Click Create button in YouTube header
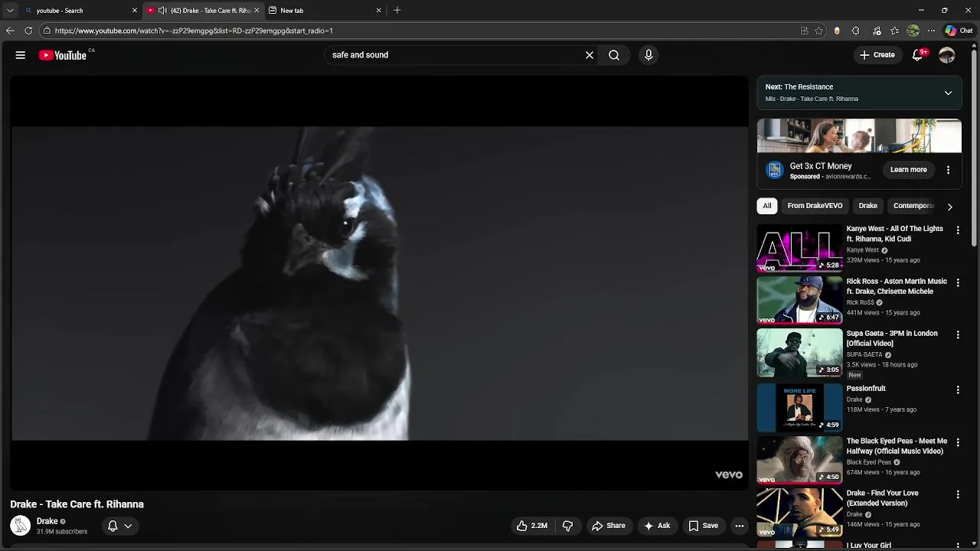 [x=877, y=55]
